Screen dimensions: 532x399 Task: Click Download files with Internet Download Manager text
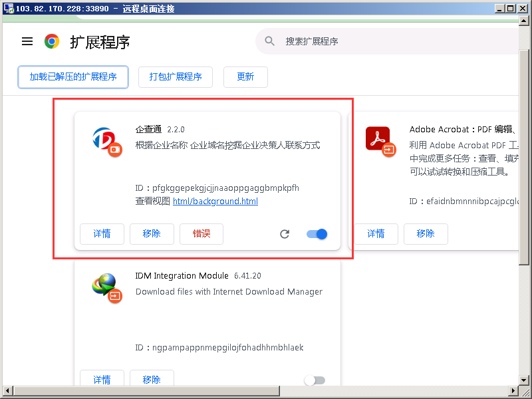pyautogui.click(x=229, y=292)
